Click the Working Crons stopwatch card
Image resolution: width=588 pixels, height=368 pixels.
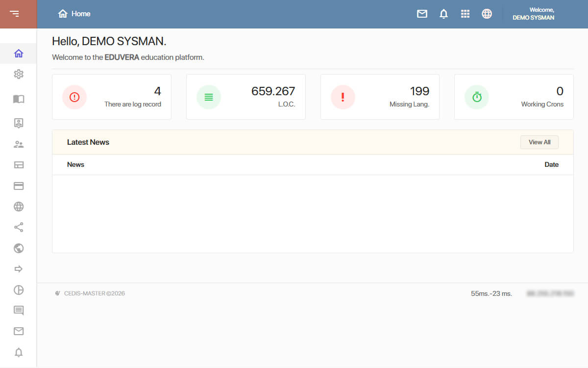[x=514, y=97]
